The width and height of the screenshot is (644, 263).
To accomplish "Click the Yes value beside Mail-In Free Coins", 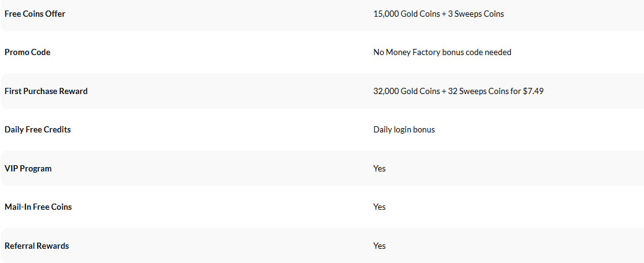I will [x=379, y=207].
